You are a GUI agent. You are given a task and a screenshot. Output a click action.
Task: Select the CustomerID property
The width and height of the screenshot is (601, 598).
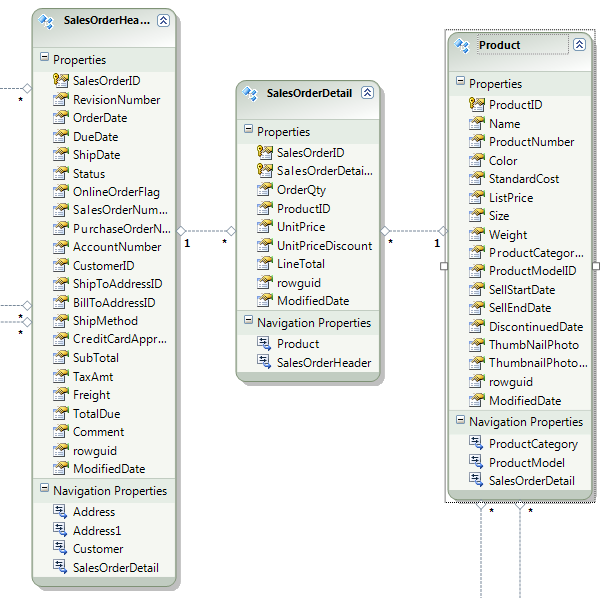[103, 266]
